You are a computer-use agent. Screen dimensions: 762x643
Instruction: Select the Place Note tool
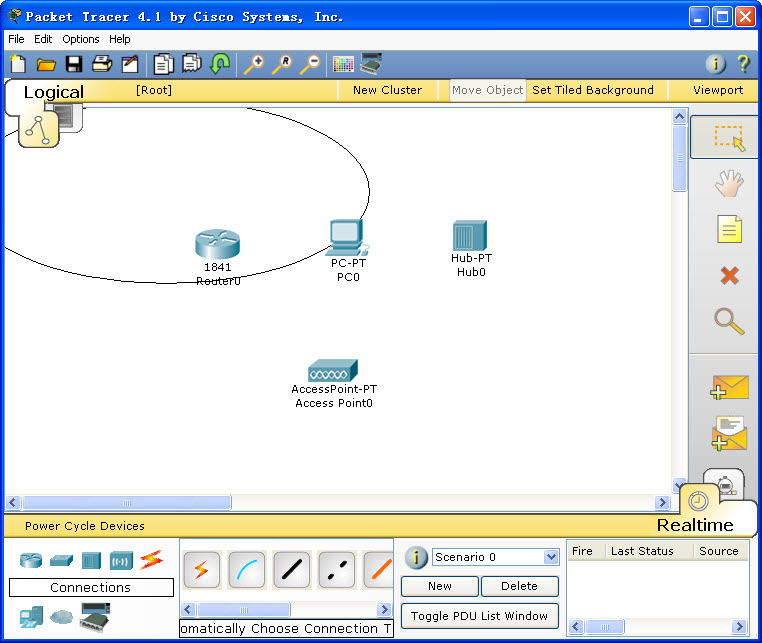[729, 230]
